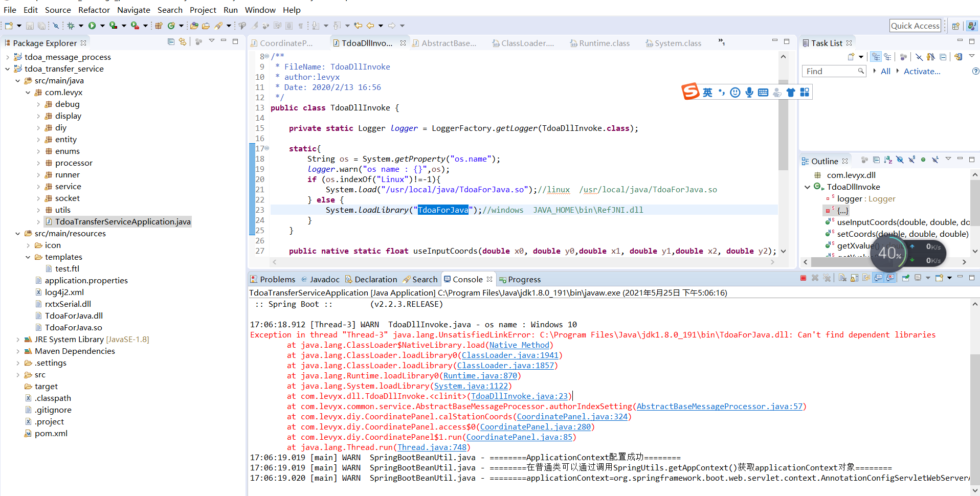Terminate the running console process
Image resolution: width=980 pixels, height=496 pixels.
pos(803,278)
